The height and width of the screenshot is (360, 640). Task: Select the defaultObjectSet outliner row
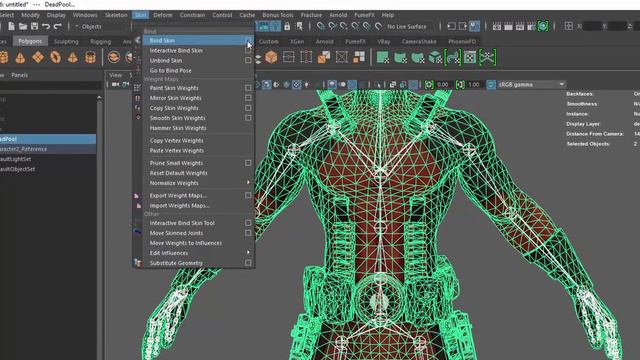48,169
